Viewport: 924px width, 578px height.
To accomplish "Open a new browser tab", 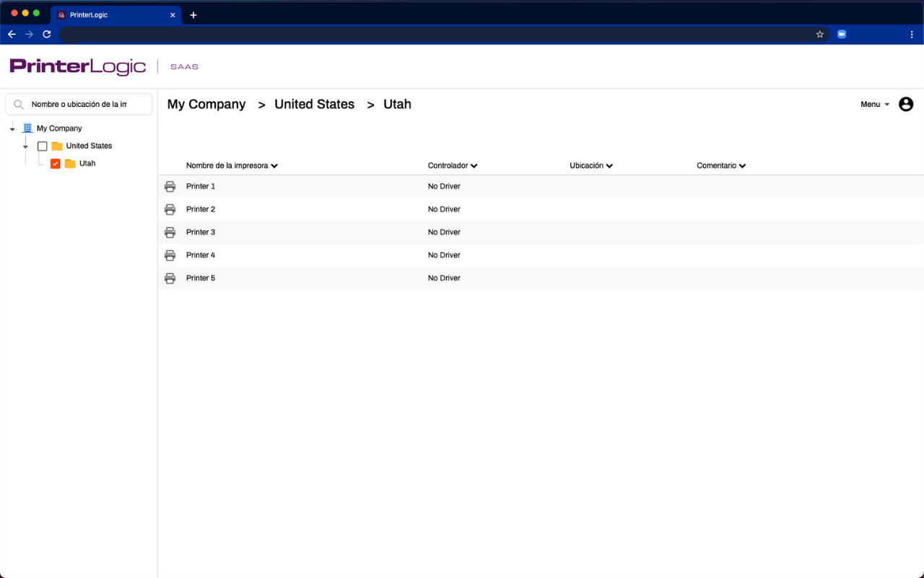I will [193, 14].
